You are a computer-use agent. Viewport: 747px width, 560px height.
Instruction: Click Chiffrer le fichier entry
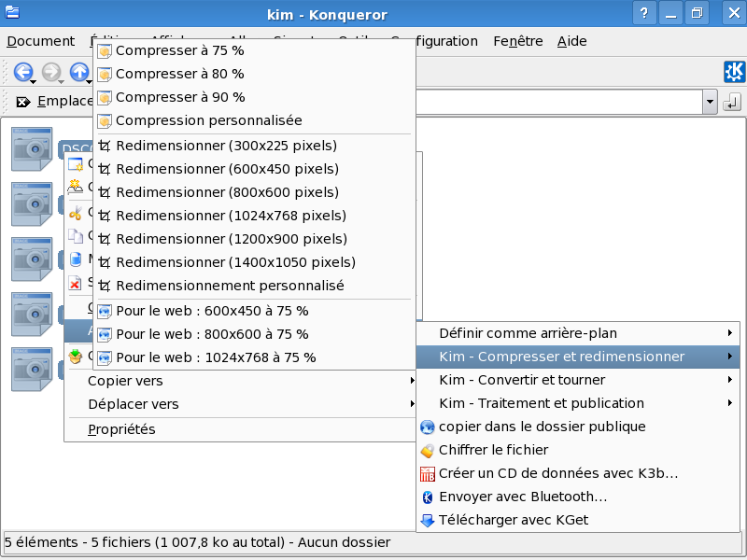[578, 450]
